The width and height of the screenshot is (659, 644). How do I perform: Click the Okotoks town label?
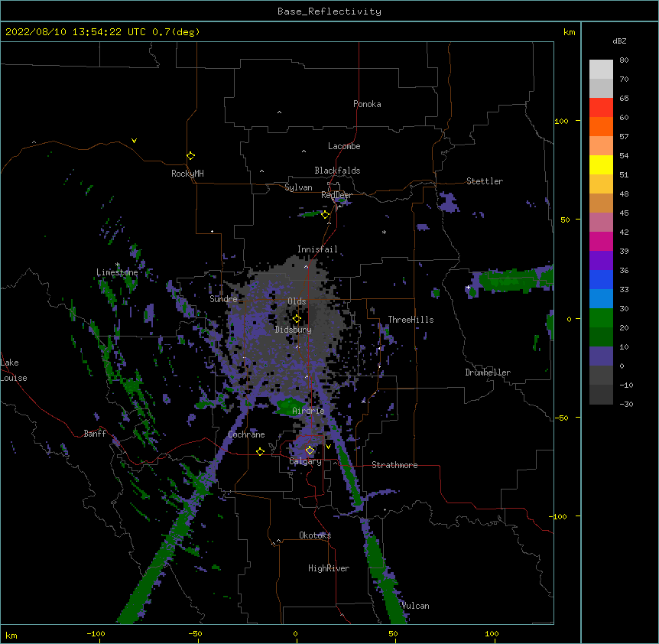315,535
